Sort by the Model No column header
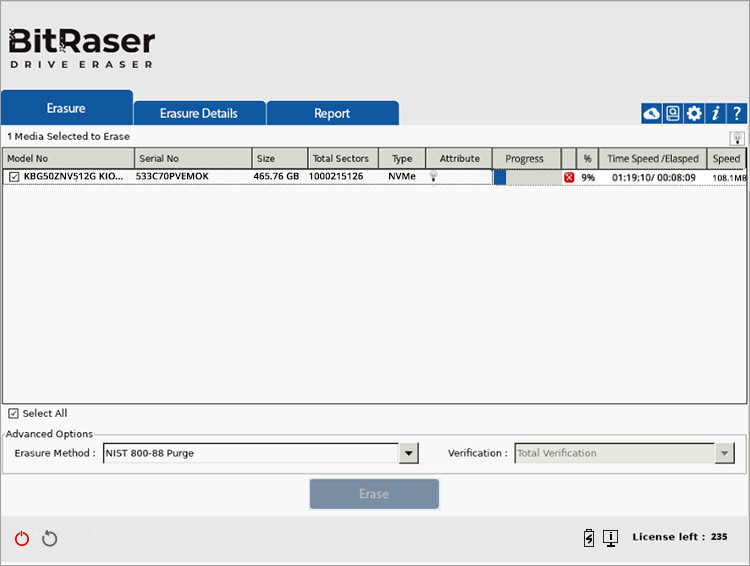 pyautogui.click(x=68, y=158)
